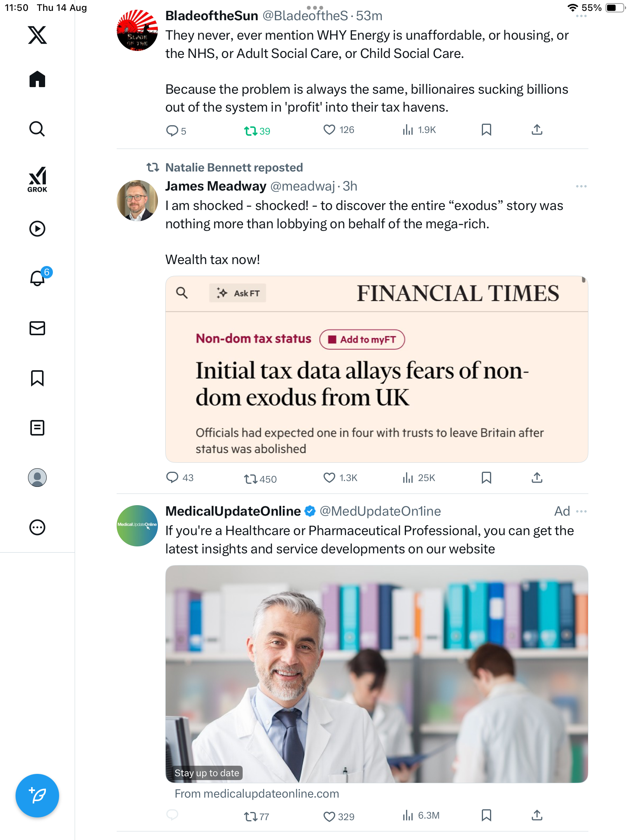This screenshot has height=840, width=630.
Task: Open video play icon in sidebar
Action: coord(37,229)
